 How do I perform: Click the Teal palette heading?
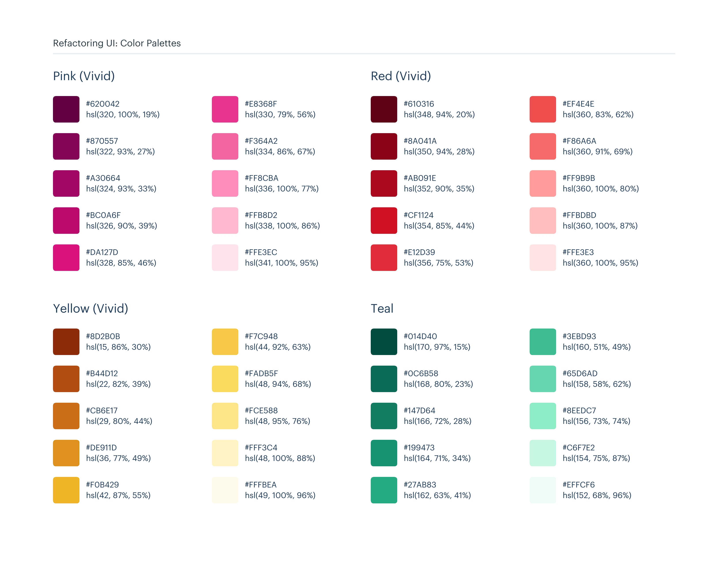(382, 308)
